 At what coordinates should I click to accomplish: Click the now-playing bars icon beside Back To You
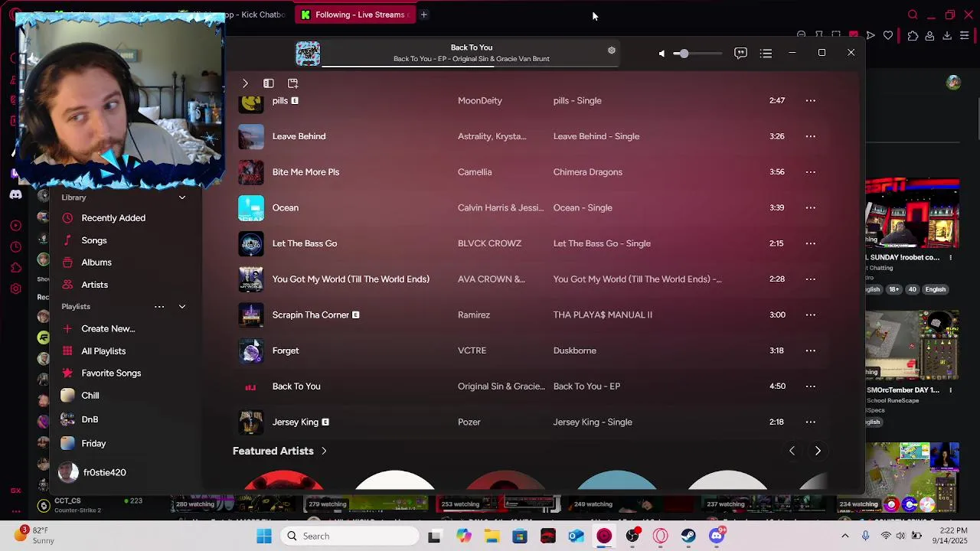click(x=250, y=387)
